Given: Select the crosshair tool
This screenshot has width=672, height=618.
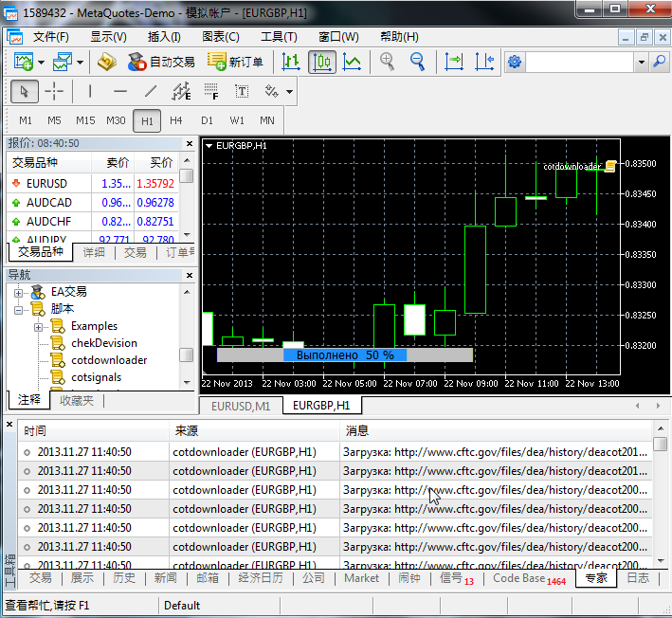Looking at the screenshot, I should point(56,91).
